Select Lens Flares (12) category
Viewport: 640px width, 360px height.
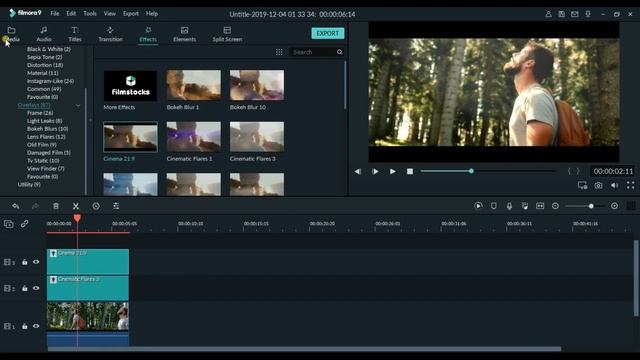(x=46, y=137)
